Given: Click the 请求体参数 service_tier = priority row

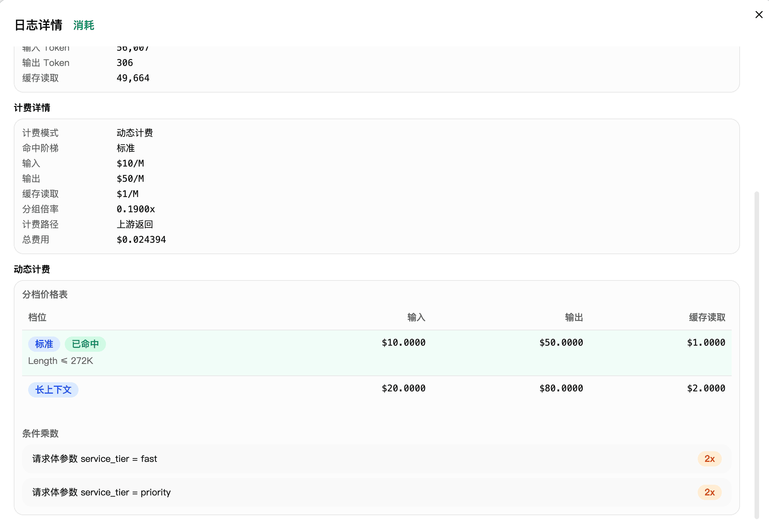Looking at the screenshot, I should [x=376, y=492].
